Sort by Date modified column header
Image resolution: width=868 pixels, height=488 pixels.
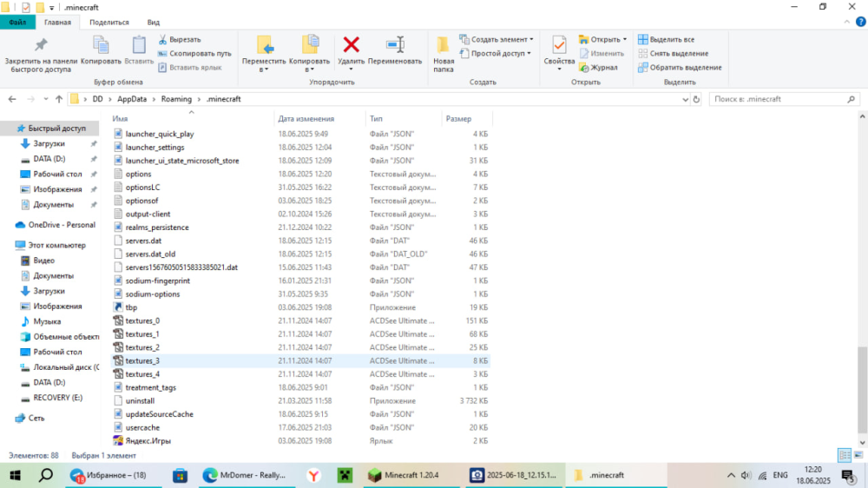pos(320,119)
